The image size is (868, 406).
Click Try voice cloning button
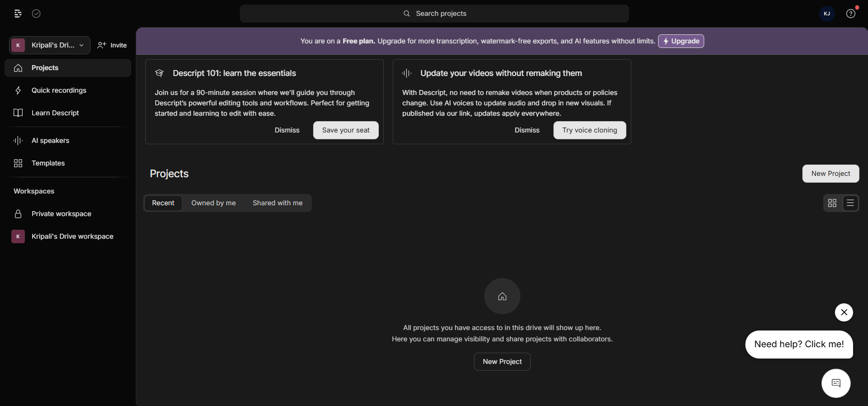pyautogui.click(x=590, y=130)
